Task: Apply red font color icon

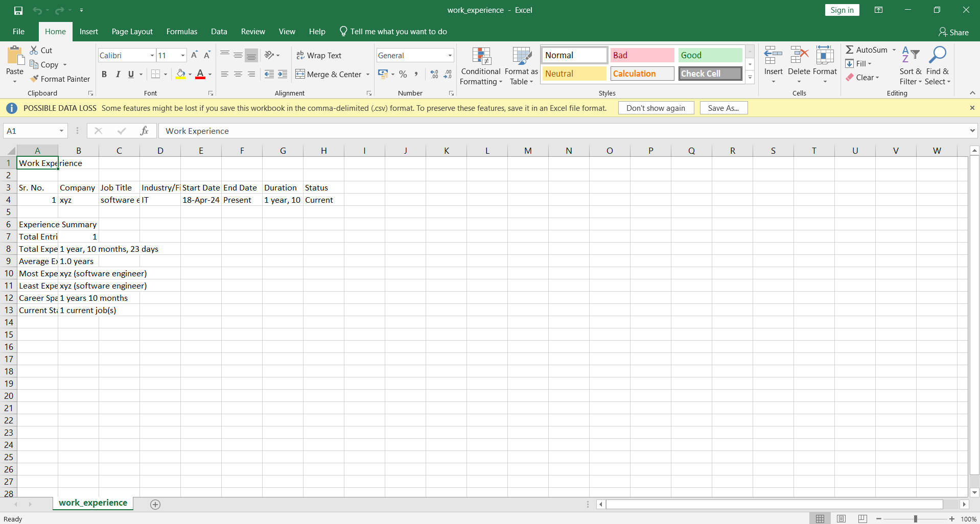Action: (200, 75)
